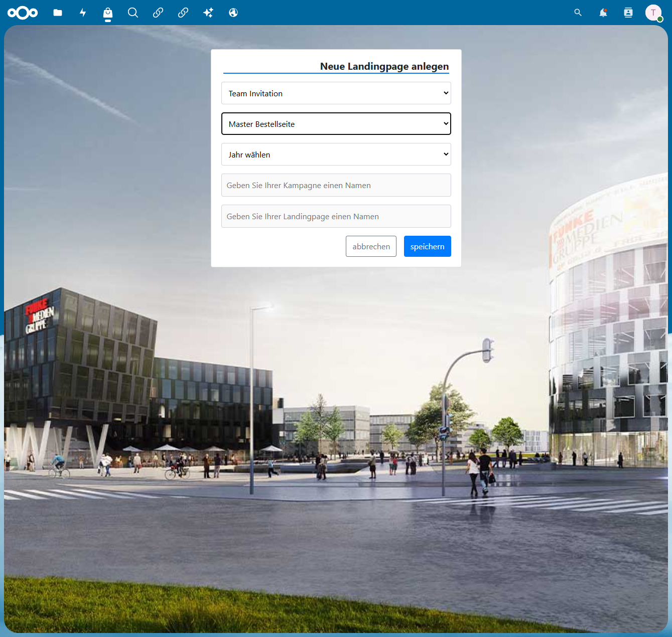Viewport: 672px width, 637px height.
Task: Open the shopping bag app icon
Action: (108, 13)
